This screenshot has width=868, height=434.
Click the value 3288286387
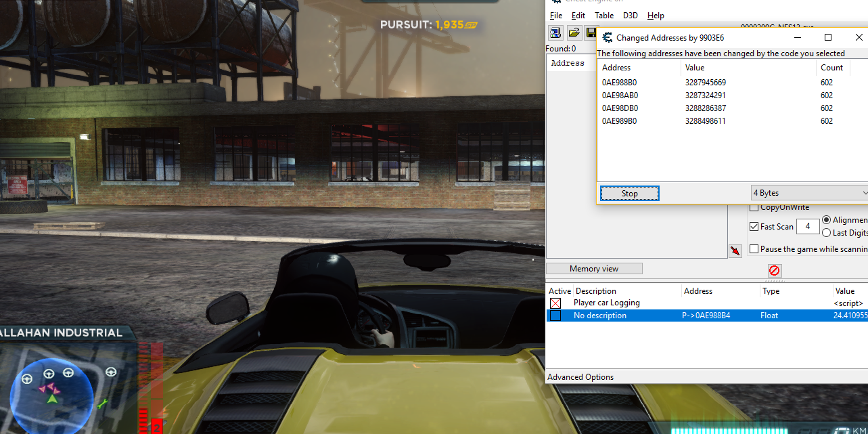pos(706,108)
